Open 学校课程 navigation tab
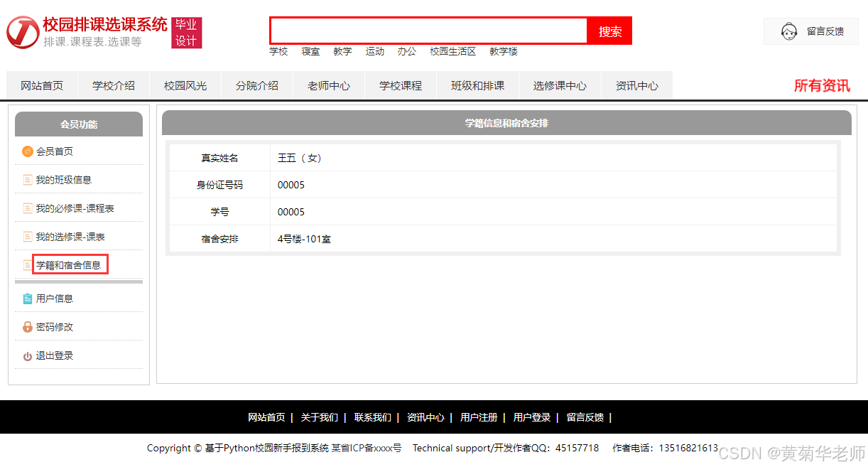Image resolution: width=868 pixels, height=467 pixels. 401,85
